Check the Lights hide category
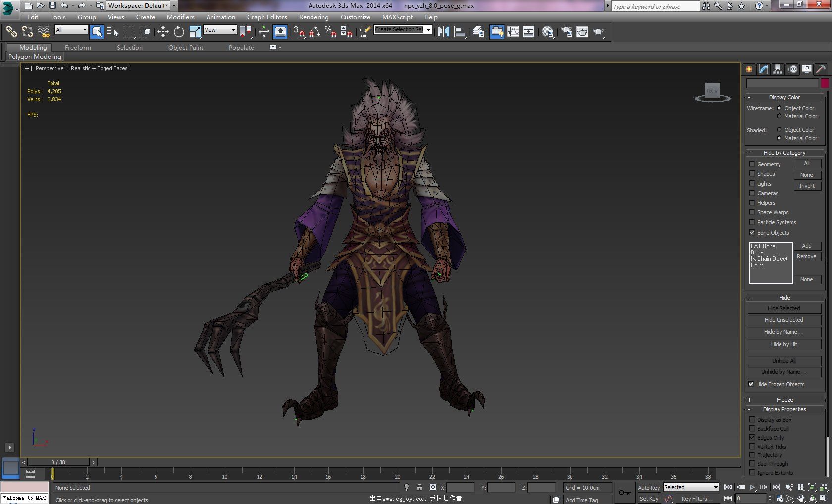Viewport: 832px width, 504px height. [752, 184]
